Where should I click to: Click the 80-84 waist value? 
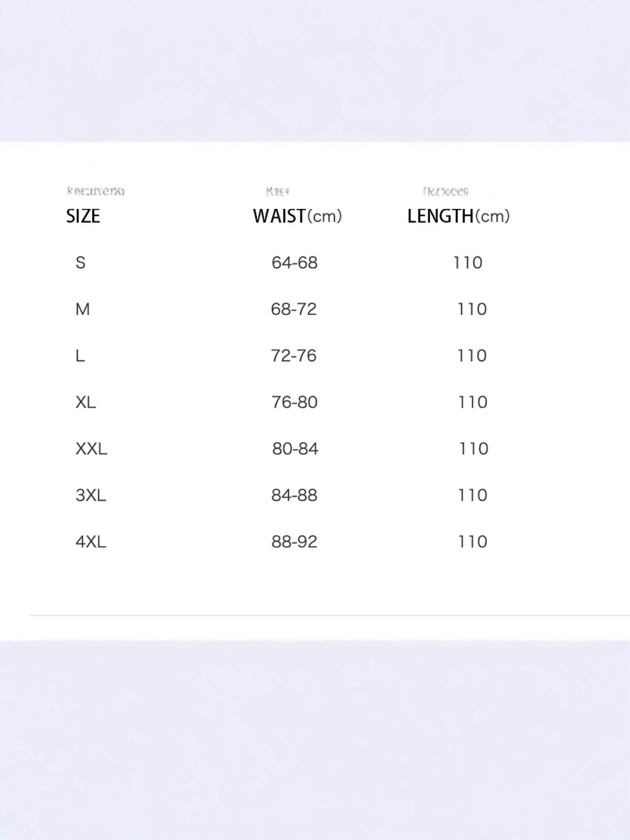point(295,449)
